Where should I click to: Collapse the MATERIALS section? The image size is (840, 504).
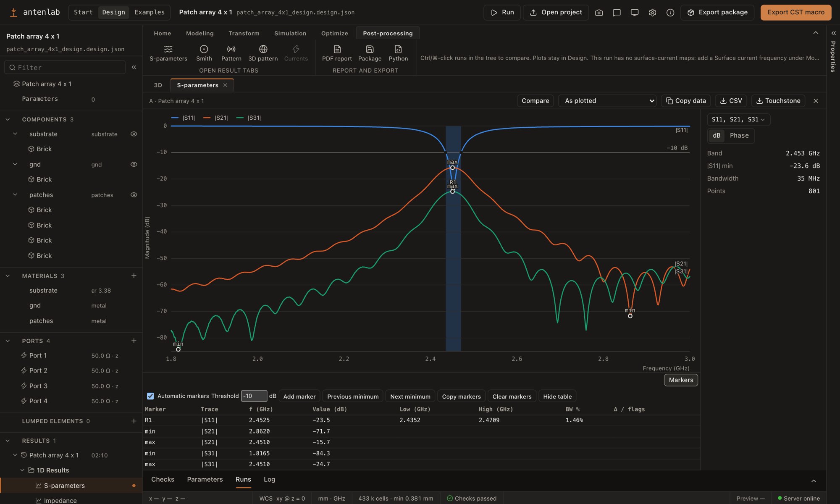[x=8, y=276]
